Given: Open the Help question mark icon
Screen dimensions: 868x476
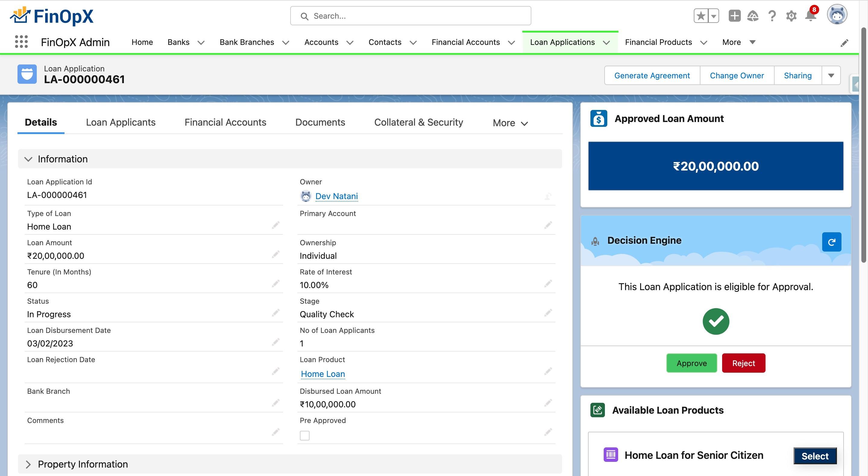Looking at the screenshot, I should click(x=772, y=16).
